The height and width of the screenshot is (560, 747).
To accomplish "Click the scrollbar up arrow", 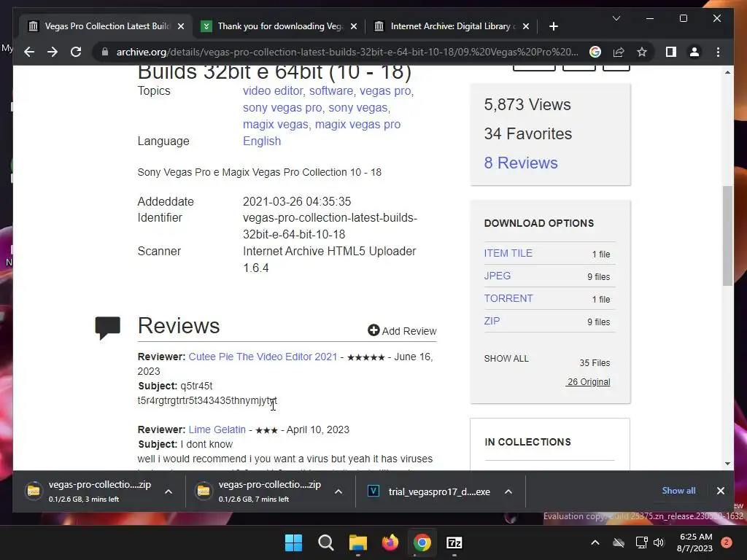I will (x=727, y=72).
